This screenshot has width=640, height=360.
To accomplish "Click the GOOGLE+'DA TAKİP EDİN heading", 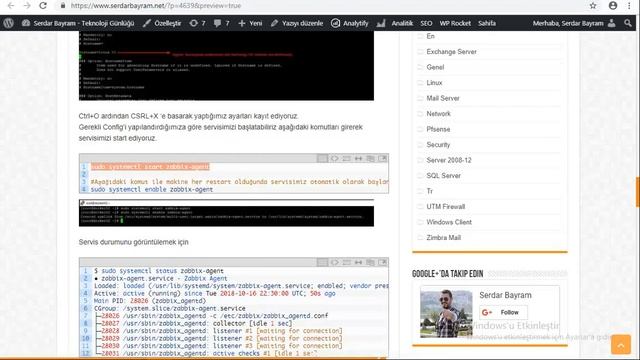I will pyautogui.click(x=447, y=273).
